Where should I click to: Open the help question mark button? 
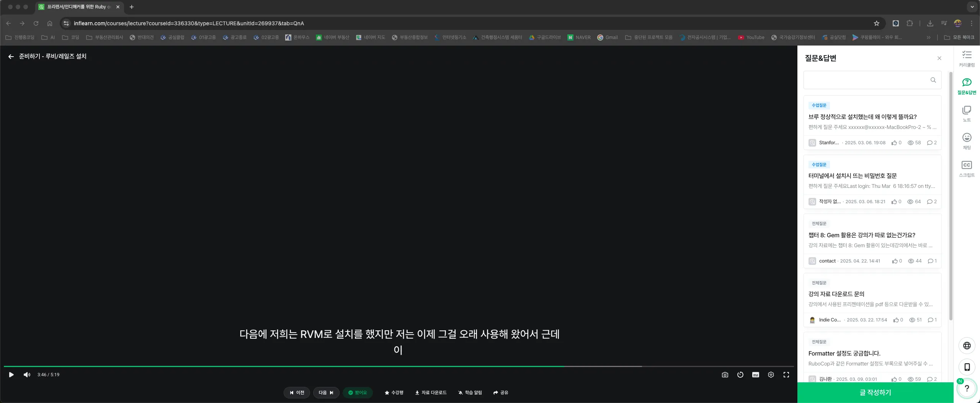click(967, 388)
